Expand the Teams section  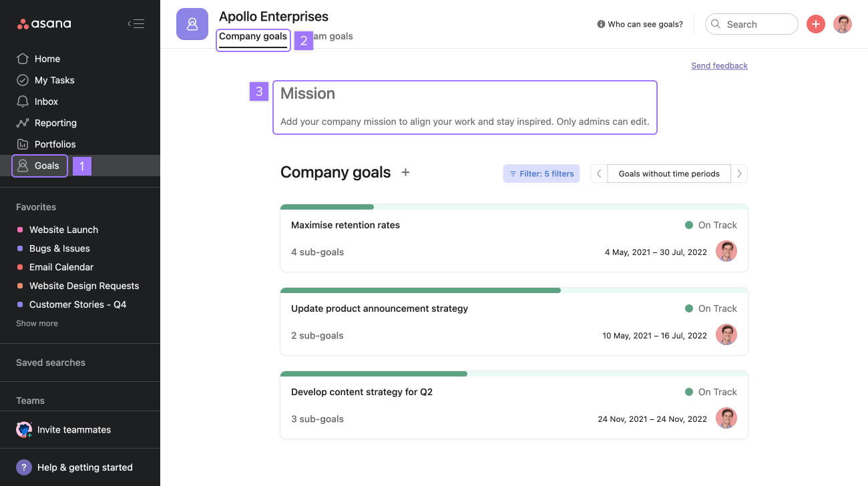[x=30, y=401]
